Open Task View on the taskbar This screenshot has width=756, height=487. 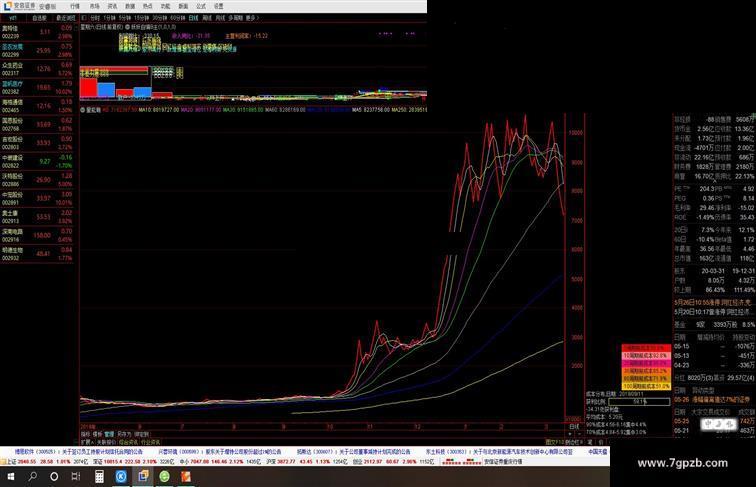point(76,476)
